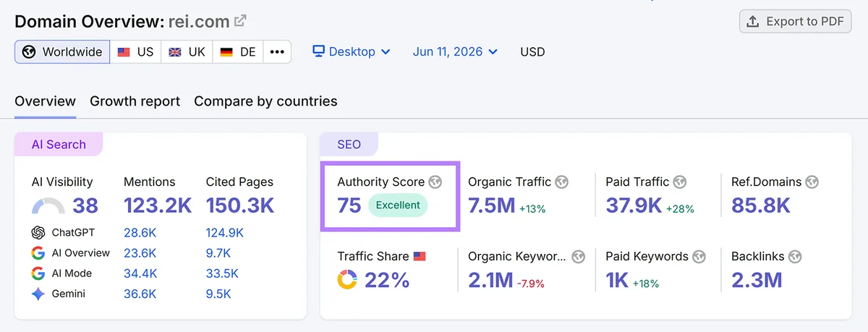Screen dimensions: 868x332
Task: Click AI Visibility score 38
Action: 85,206
